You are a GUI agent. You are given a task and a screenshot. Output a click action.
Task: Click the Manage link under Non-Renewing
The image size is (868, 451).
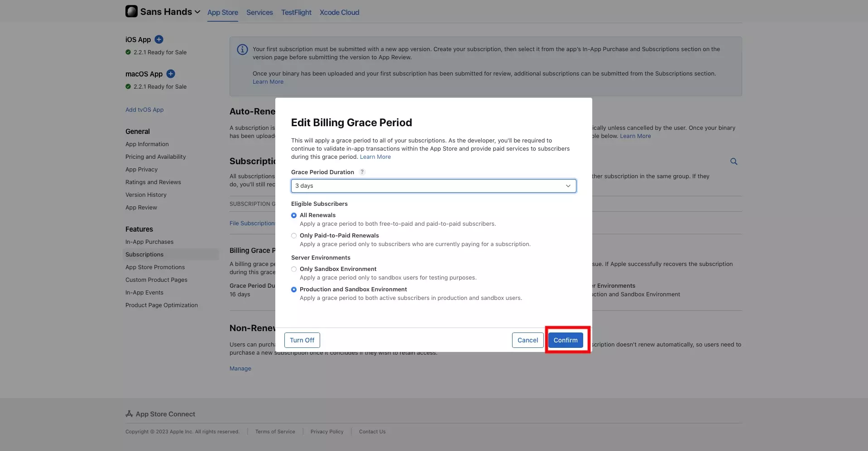click(x=240, y=369)
